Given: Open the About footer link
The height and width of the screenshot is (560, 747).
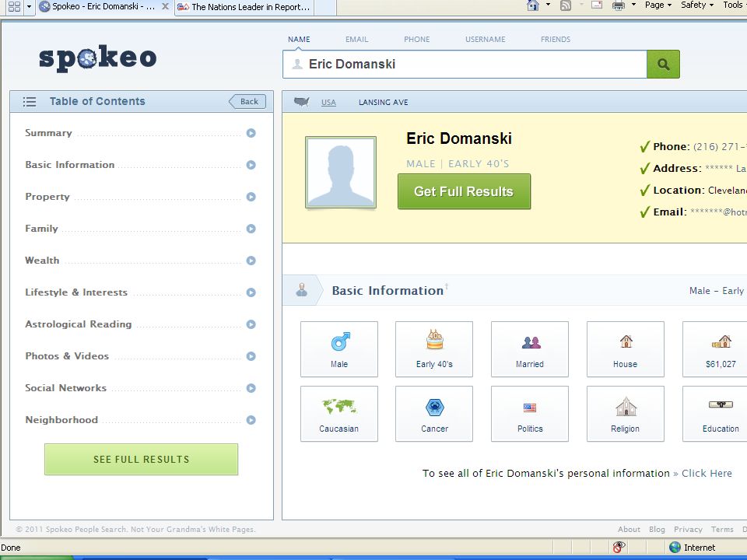Looking at the screenshot, I should [629, 529].
